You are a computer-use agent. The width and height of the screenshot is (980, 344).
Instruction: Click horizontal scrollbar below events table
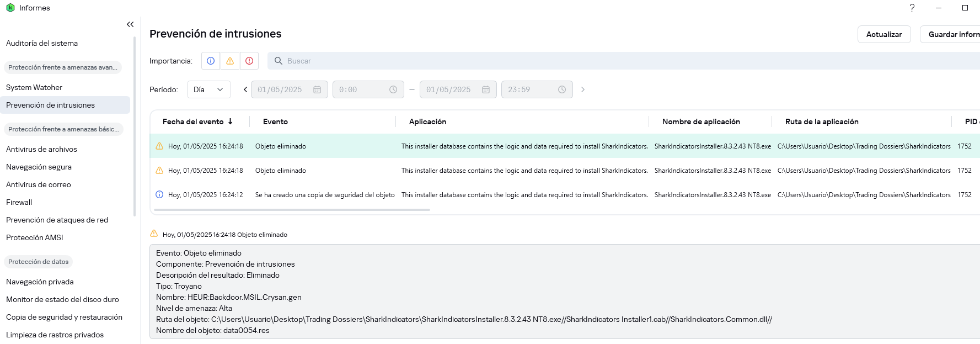pyautogui.click(x=292, y=210)
